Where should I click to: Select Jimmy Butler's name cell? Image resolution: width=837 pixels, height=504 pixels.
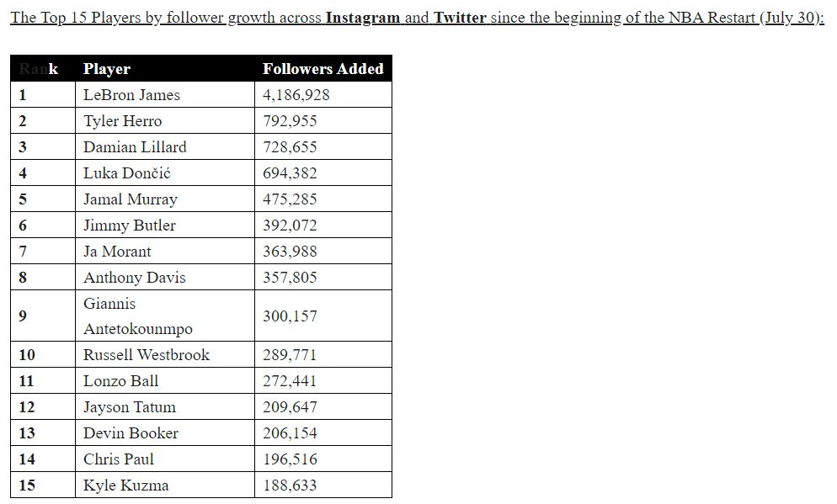coord(130,225)
